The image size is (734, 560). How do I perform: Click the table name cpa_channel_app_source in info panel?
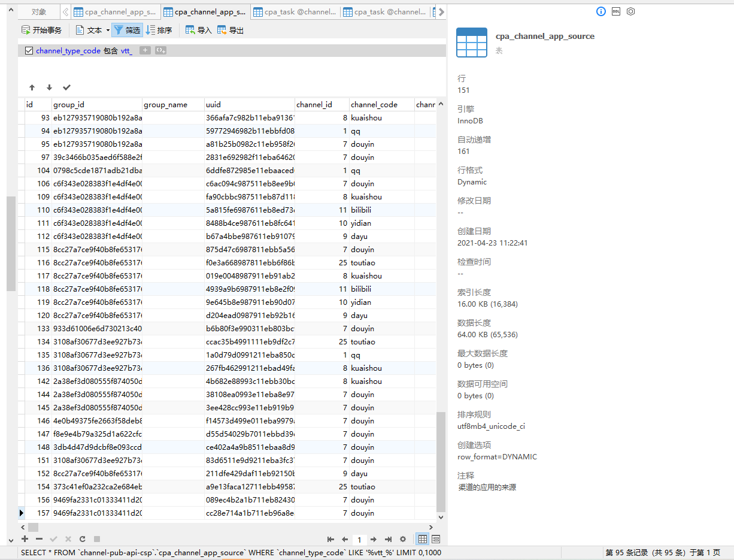[545, 37]
